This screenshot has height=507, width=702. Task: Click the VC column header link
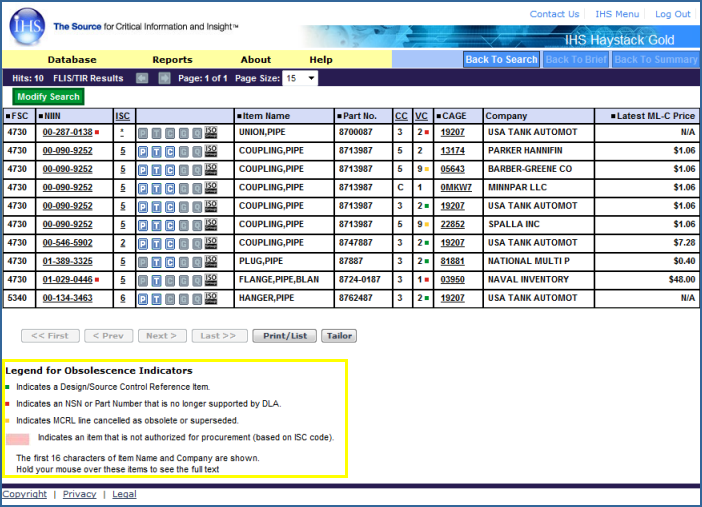[x=421, y=116]
